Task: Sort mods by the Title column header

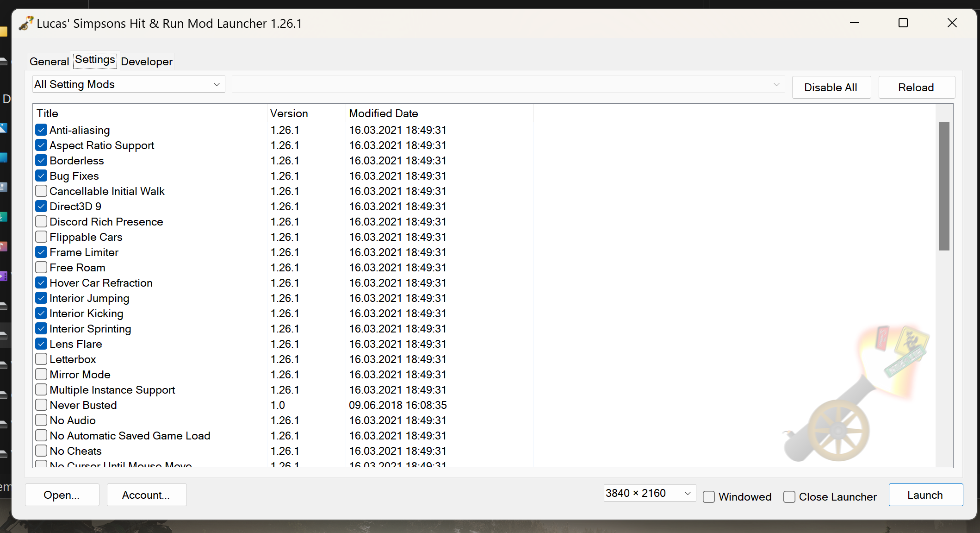Action: point(150,113)
